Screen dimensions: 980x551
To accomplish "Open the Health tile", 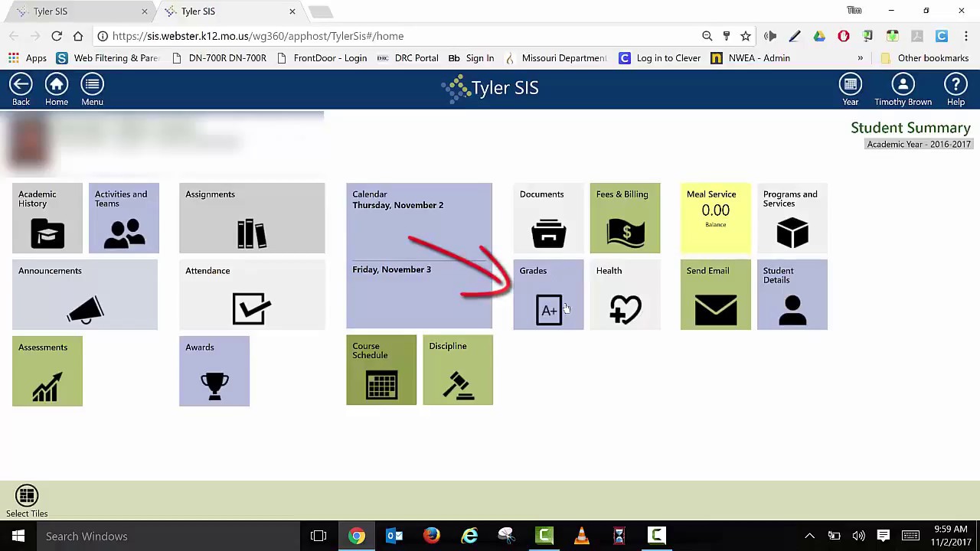I will pos(625,295).
